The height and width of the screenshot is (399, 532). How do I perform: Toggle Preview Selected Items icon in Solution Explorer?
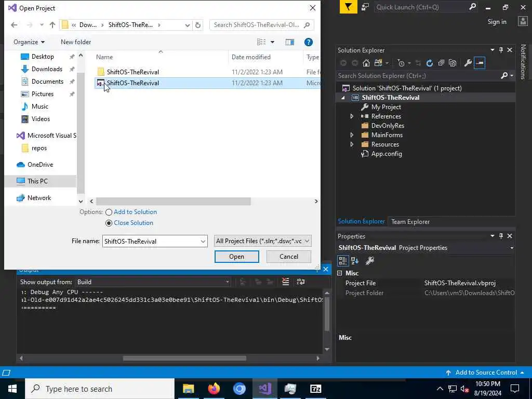[480, 63]
